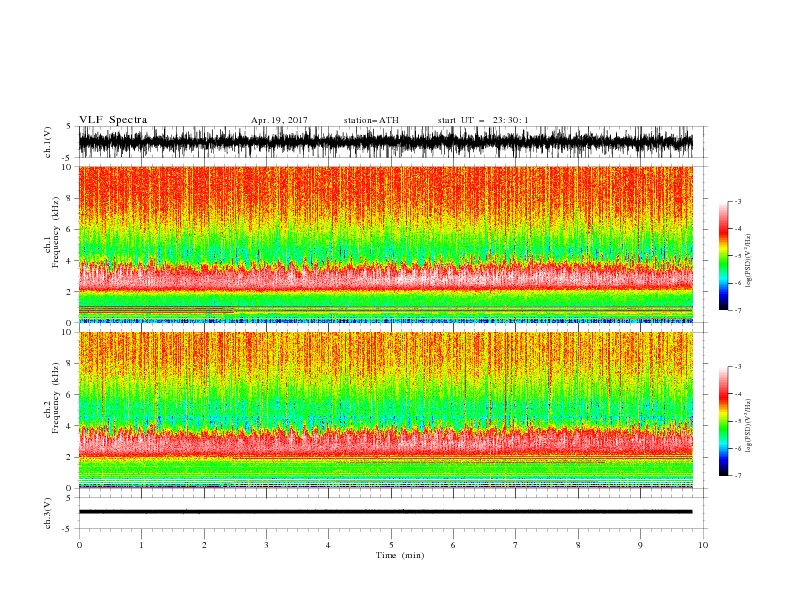792x612 pixels.
Task: Click the "4" kHz tick on ch.2 frequency axis
Action: point(70,426)
